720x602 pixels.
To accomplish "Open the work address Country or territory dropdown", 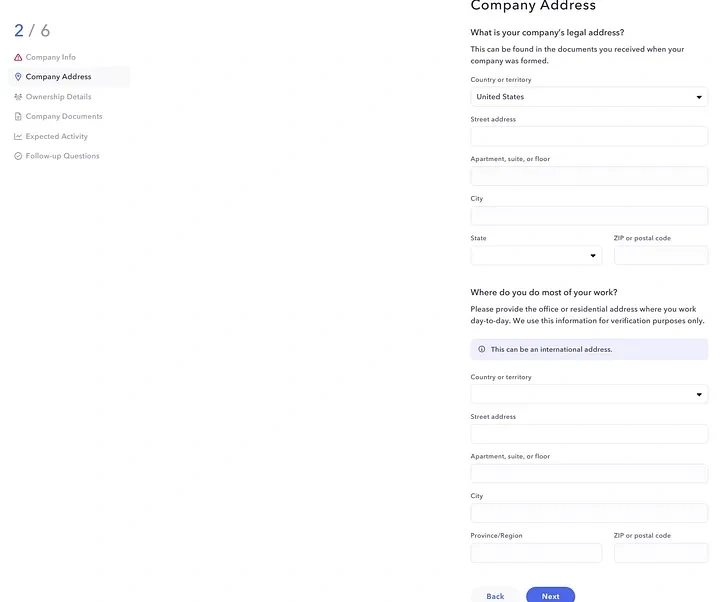I will [589, 394].
